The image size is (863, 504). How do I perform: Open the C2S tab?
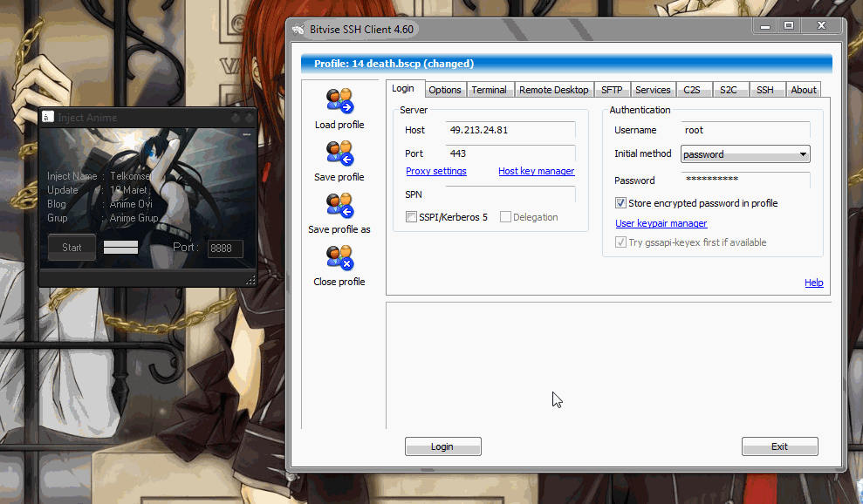(x=692, y=90)
